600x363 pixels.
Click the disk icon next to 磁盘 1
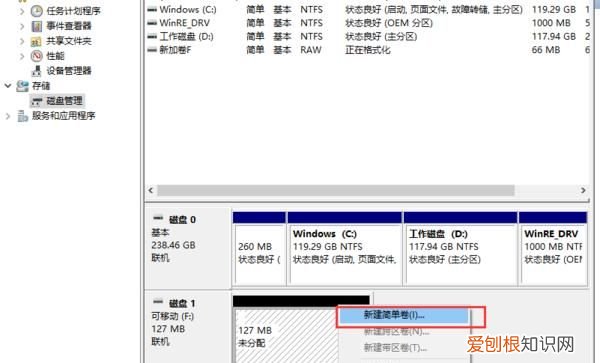pyautogui.click(x=158, y=302)
